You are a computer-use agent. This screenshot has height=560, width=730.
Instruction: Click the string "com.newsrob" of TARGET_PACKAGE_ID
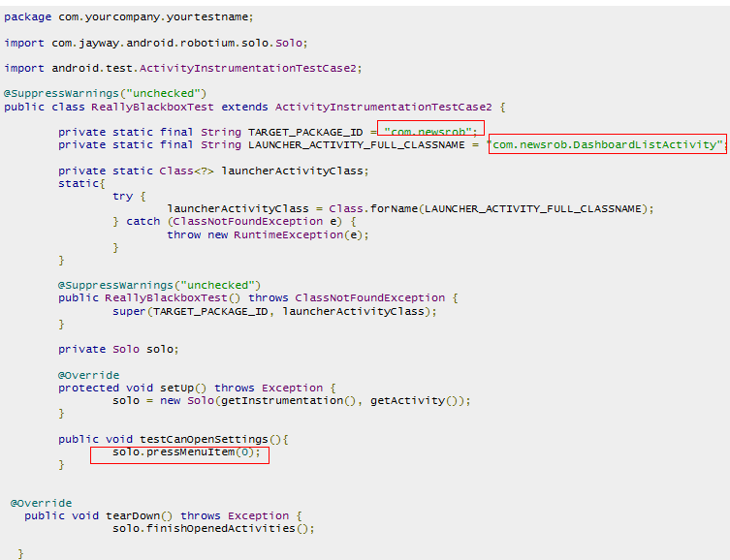428,132
